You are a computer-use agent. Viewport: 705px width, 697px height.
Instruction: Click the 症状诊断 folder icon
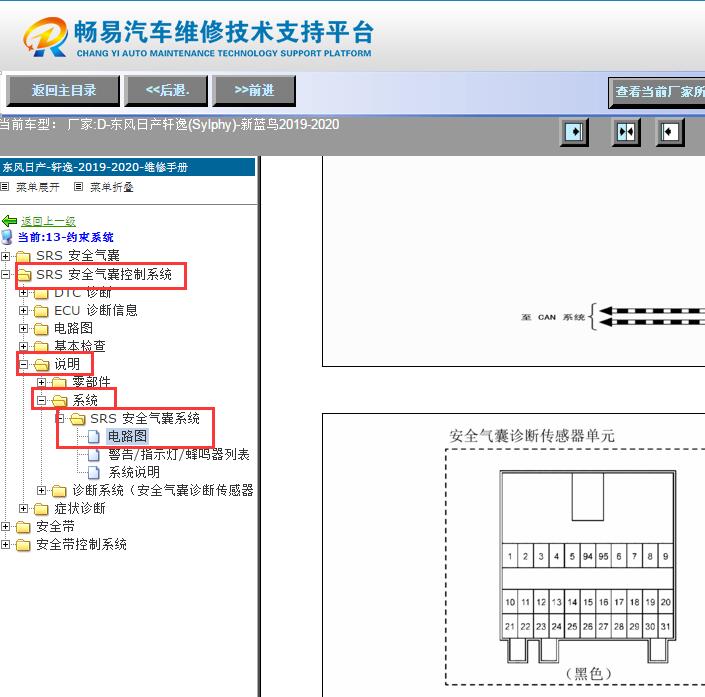click(41, 509)
